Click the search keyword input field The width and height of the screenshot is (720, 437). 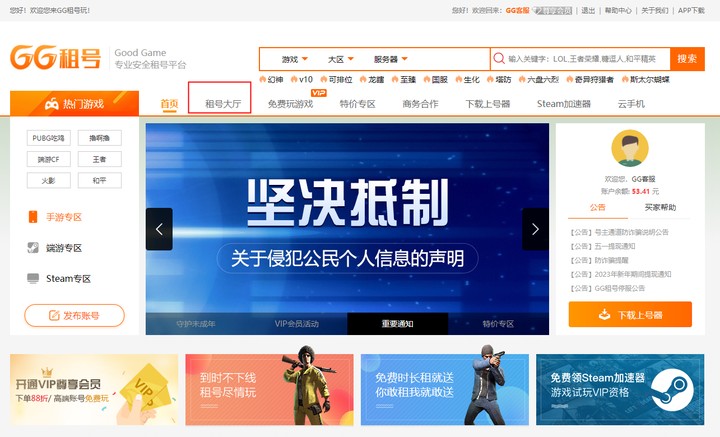585,59
